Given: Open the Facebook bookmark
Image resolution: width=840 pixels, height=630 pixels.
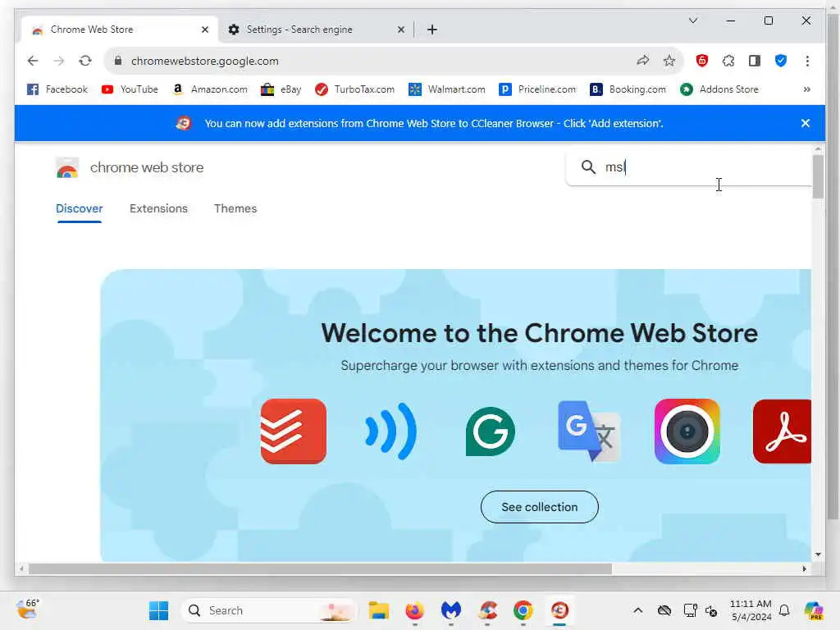Looking at the screenshot, I should click(x=57, y=89).
